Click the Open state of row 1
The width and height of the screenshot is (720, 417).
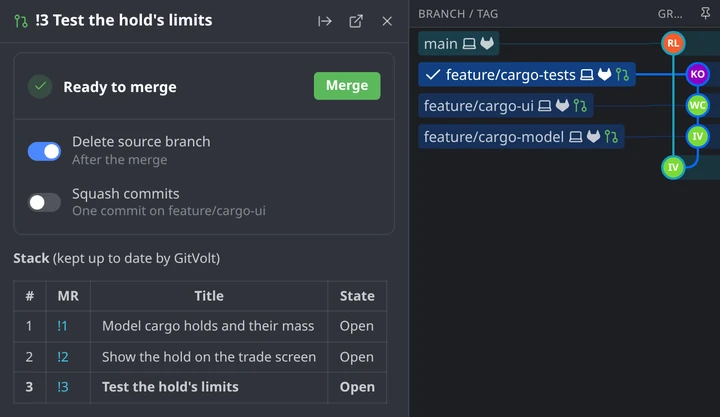[357, 326]
